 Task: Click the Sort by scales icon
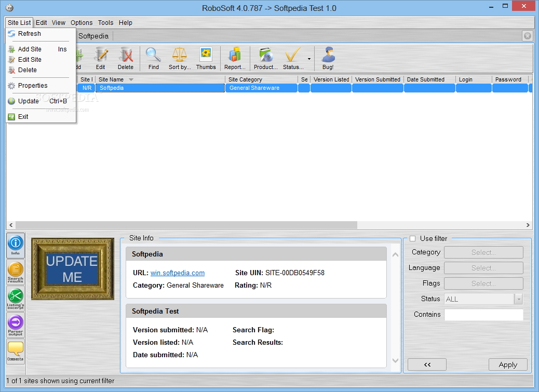180,58
